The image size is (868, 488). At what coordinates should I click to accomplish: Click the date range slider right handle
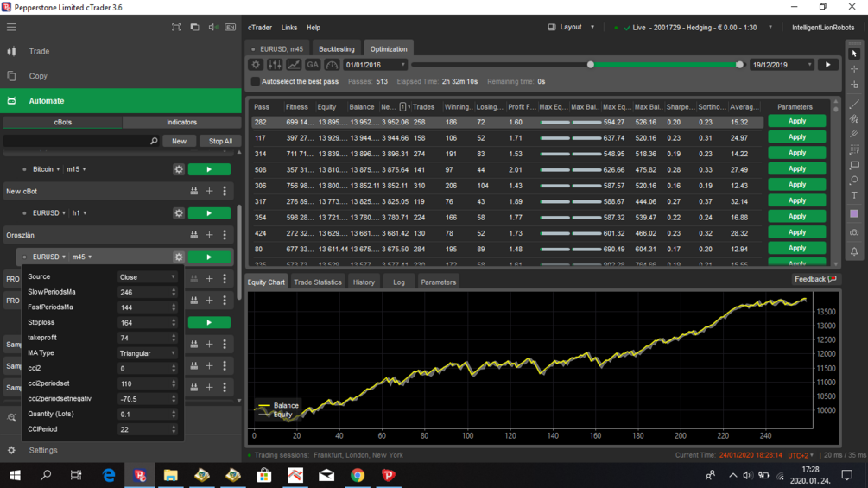point(739,65)
